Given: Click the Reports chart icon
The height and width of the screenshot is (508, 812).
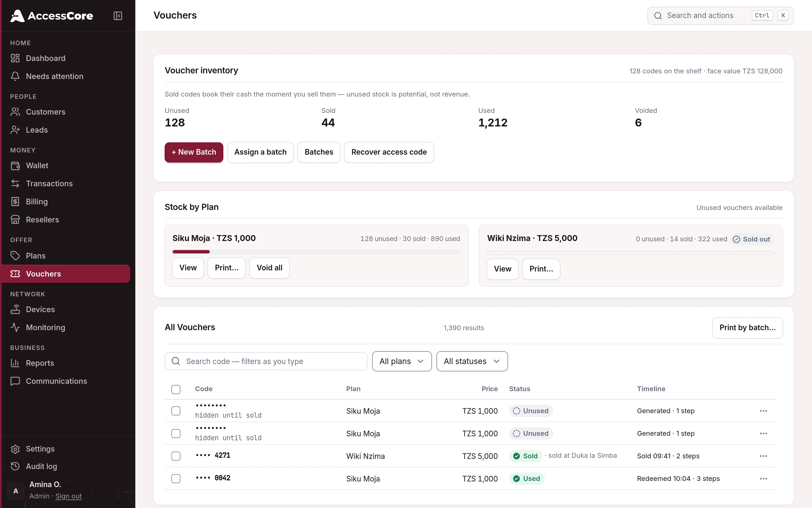Looking at the screenshot, I should (15, 363).
